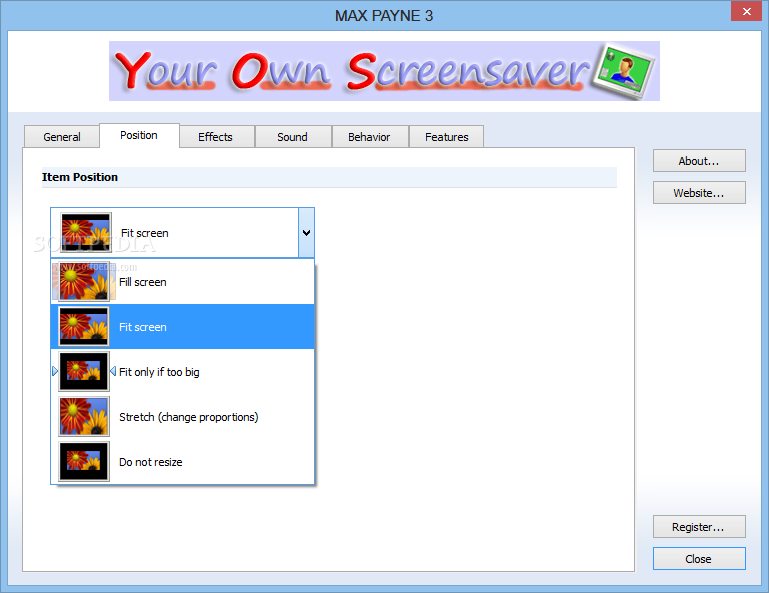Click the Your Own Screensaver banner

coord(384,71)
